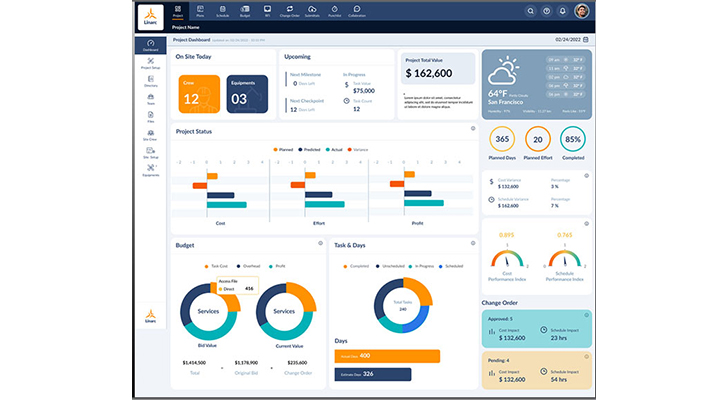Open the calendar picker next to 02/24/2022
This screenshot has height=400, width=728.
(x=585, y=40)
